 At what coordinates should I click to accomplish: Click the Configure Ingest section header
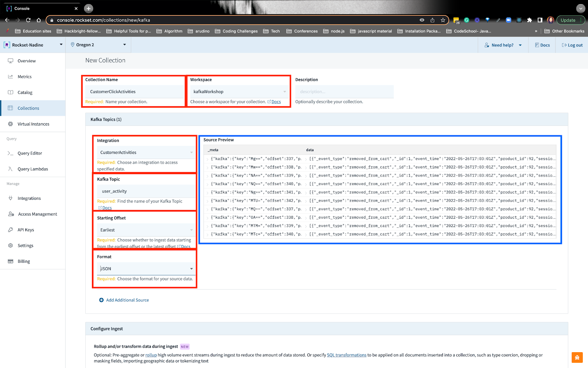327,329
